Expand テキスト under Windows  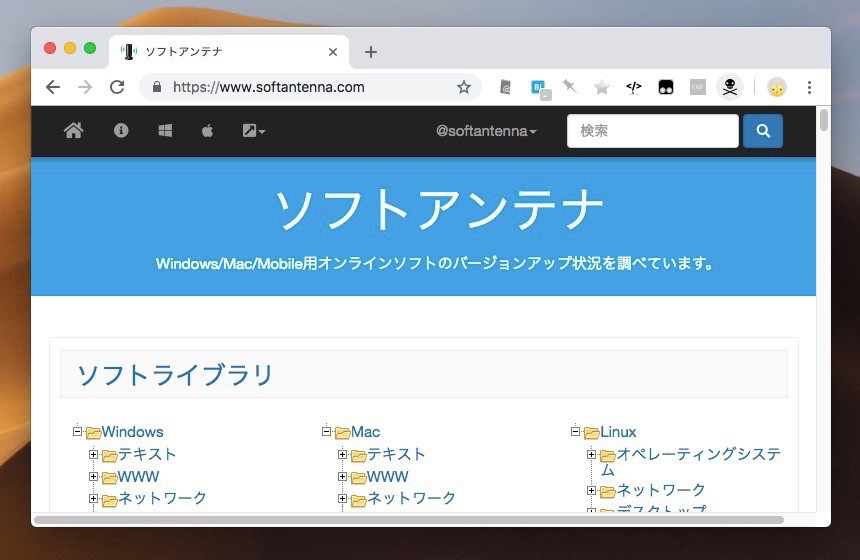tap(93, 454)
